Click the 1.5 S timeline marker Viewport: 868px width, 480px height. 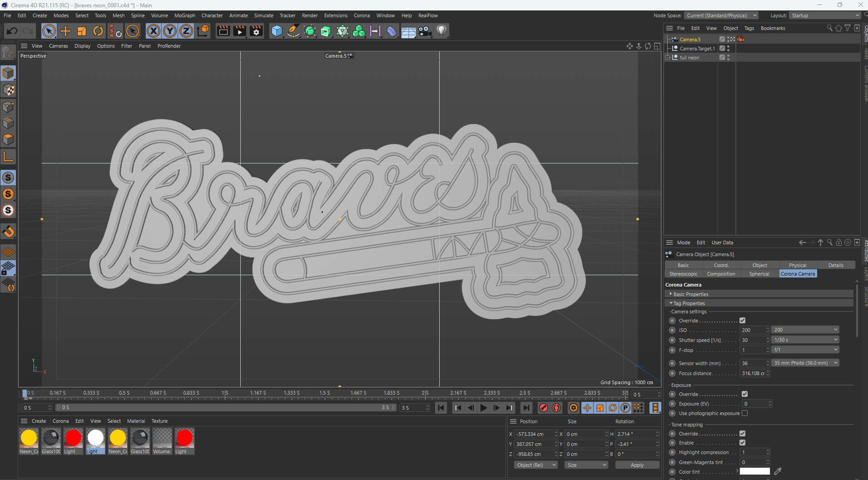tap(324, 393)
